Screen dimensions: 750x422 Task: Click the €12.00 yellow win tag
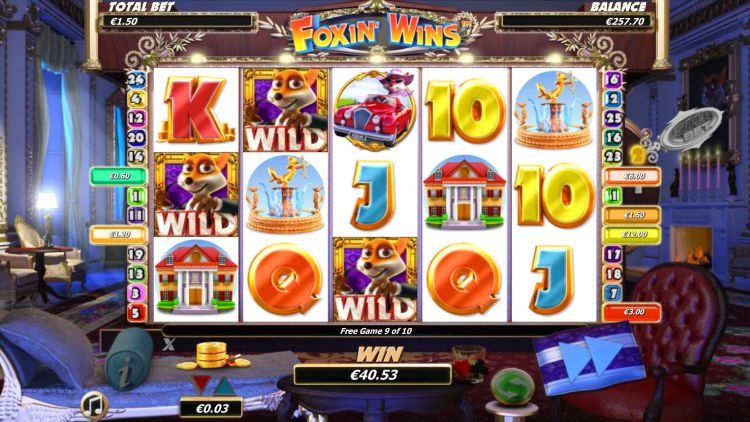tap(632, 235)
